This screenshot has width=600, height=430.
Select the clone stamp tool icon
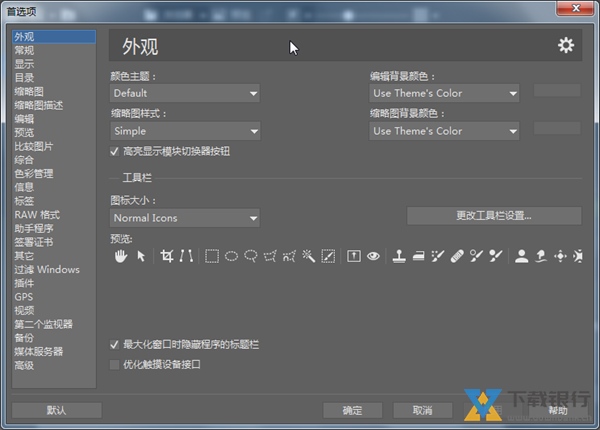(399, 256)
